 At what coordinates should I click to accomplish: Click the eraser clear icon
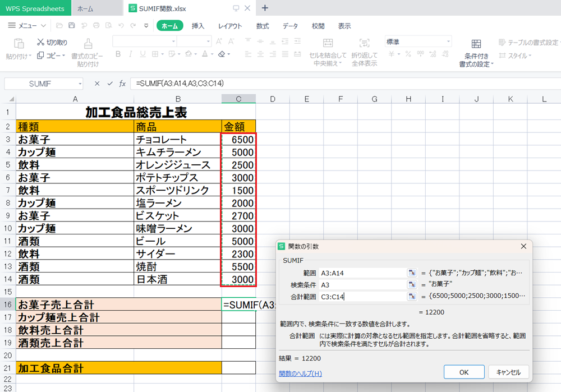tap(222, 54)
